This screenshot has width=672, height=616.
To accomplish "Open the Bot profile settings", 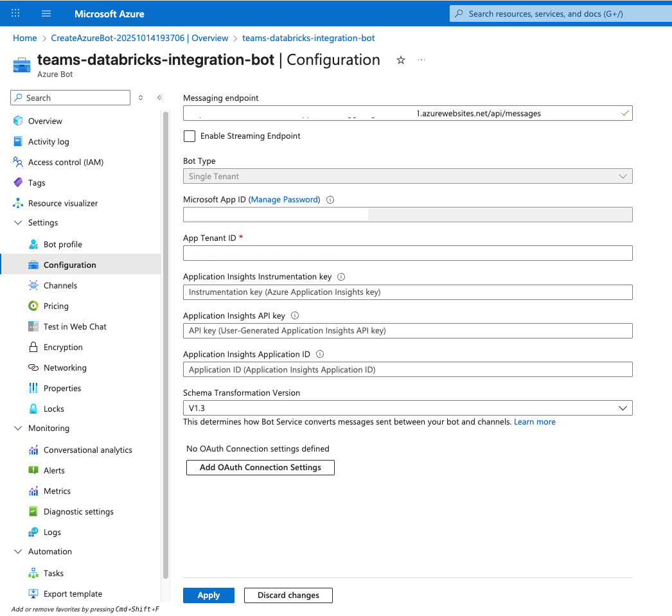I will pos(62,244).
